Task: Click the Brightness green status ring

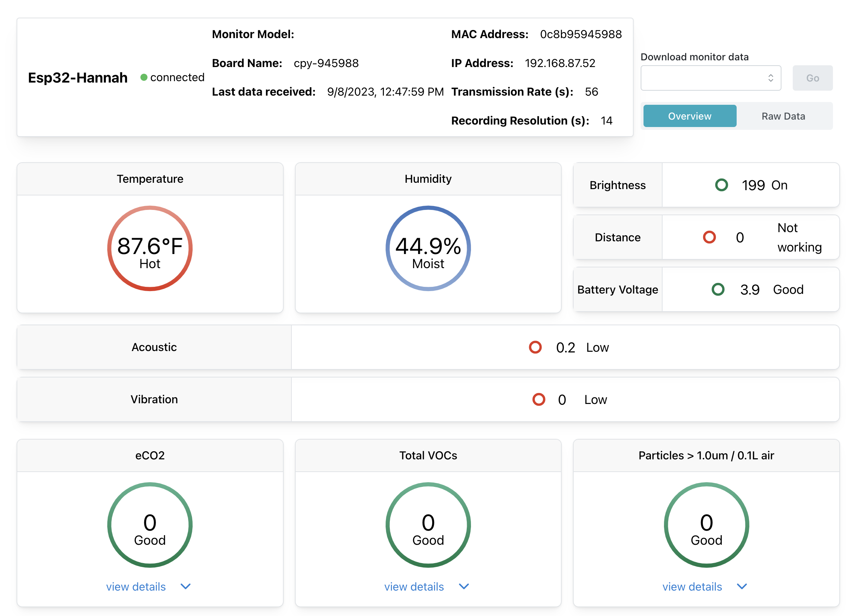Action: click(721, 185)
